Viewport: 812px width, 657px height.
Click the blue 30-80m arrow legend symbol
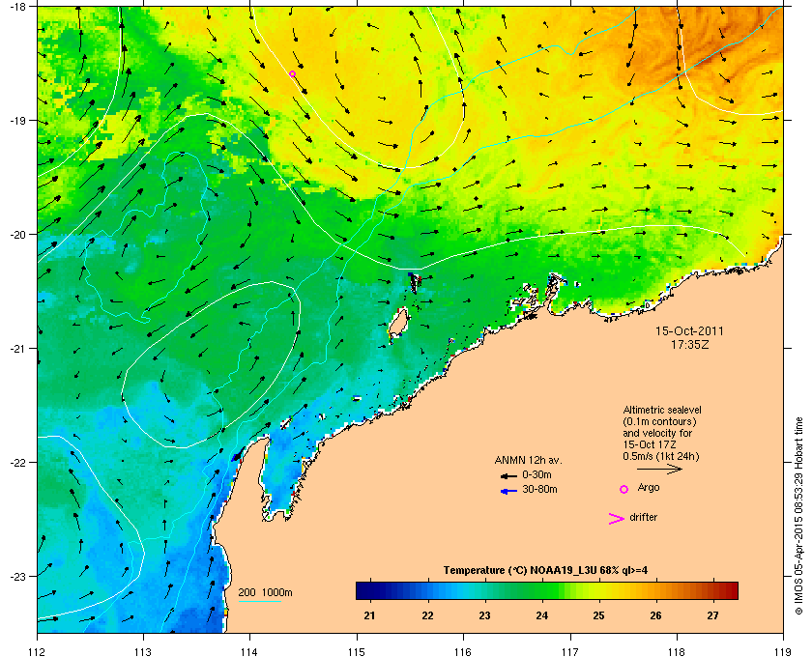[508, 491]
